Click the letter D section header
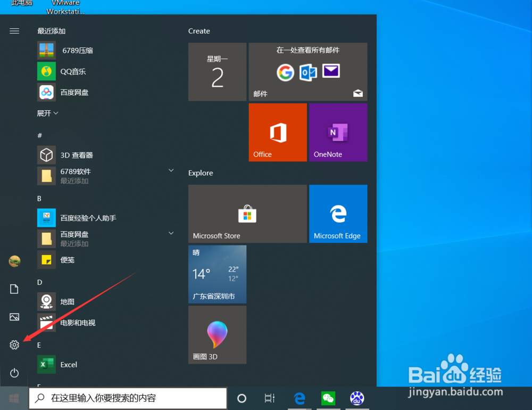 click(40, 282)
